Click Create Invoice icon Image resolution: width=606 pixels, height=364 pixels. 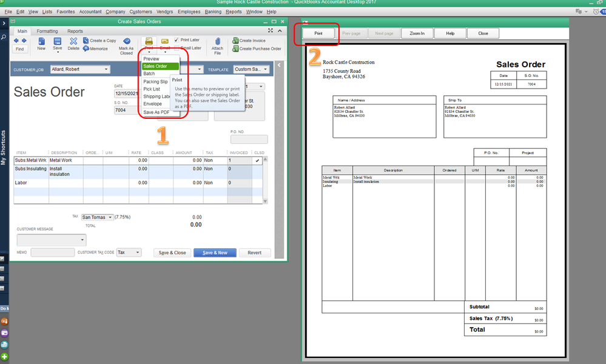pyautogui.click(x=235, y=40)
